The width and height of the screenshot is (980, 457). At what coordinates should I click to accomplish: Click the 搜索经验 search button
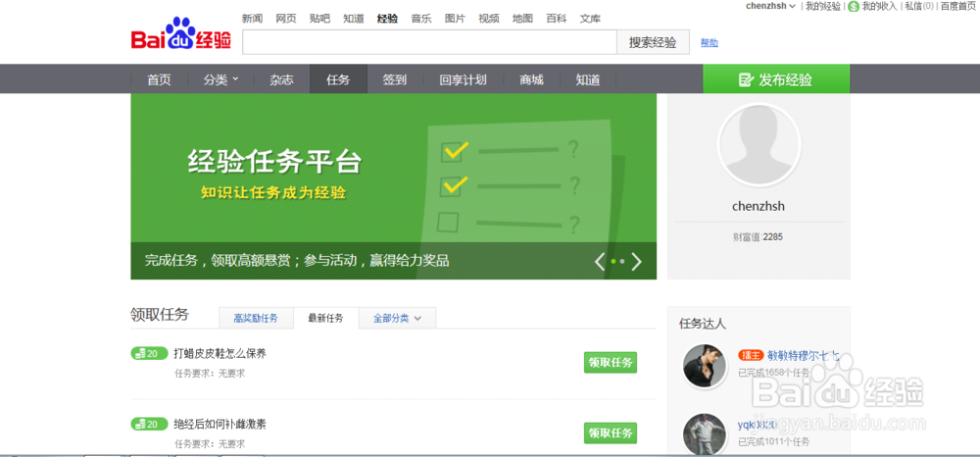tap(653, 42)
